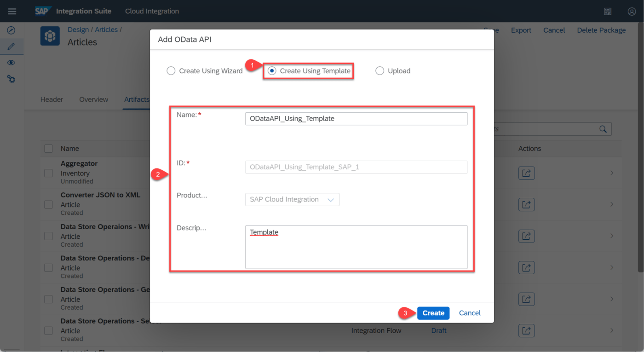Open the Settings gears icon in sidebar
This screenshot has width=644, height=352.
tap(11, 79)
